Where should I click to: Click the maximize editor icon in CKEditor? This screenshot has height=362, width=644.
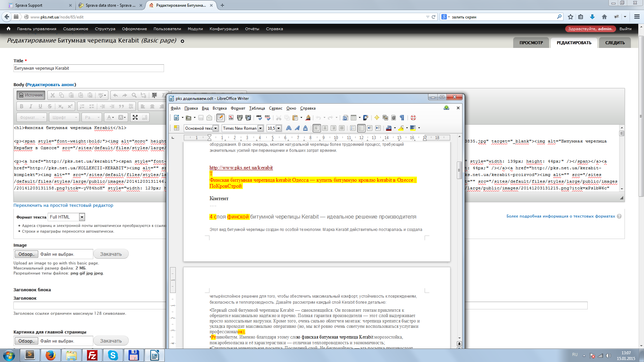[135, 117]
